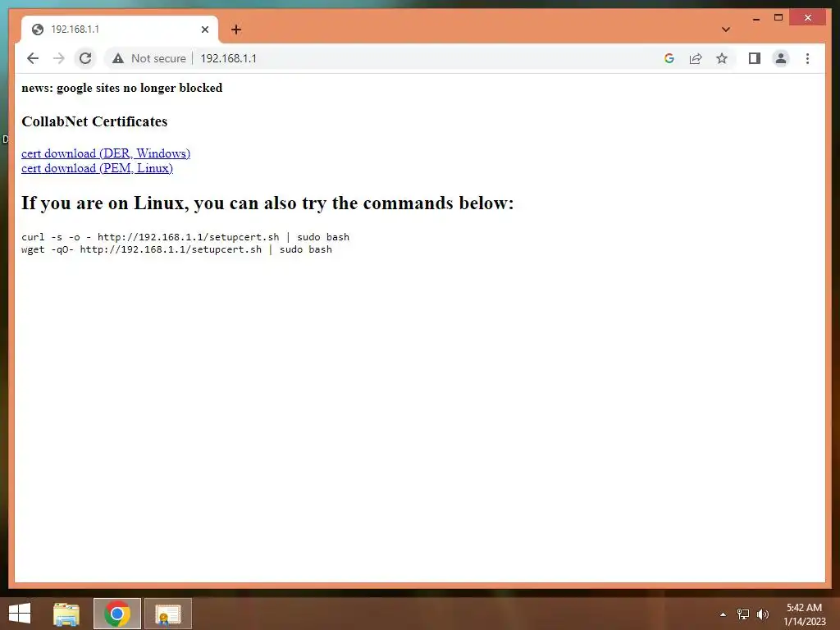Click the share this page icon
This screenshot has height=630, width=840.
[696, 58]
